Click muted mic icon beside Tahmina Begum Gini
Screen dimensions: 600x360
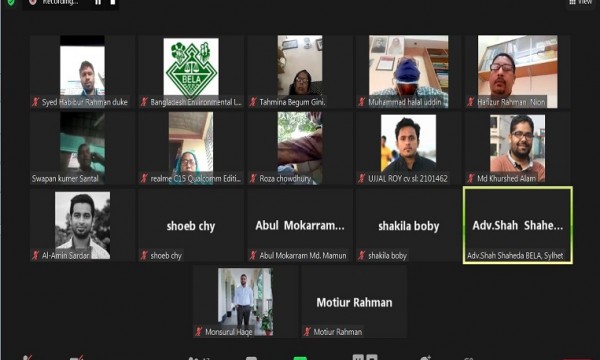253,102
